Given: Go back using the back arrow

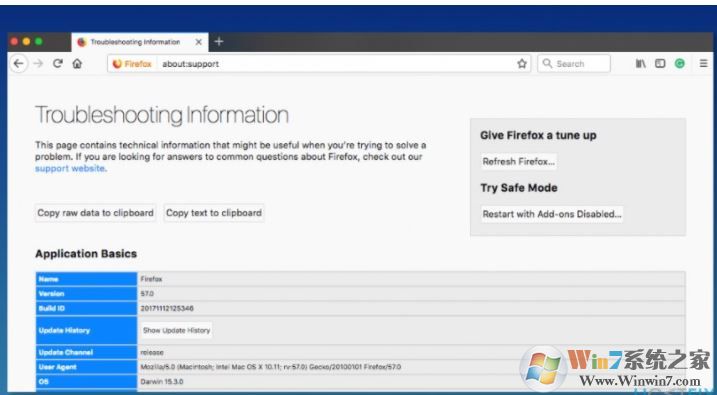Looking at the screenshot, I should click(x=18, y=64).
